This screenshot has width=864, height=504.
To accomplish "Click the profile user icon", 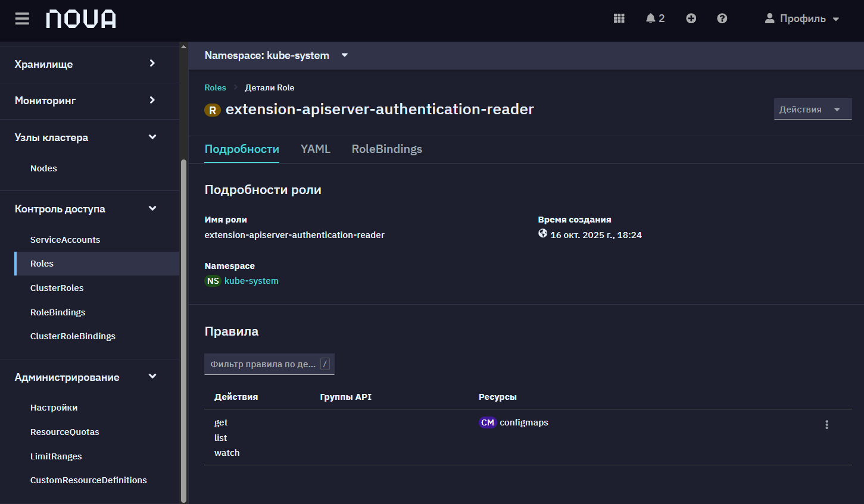I will (x=769, y=18).
